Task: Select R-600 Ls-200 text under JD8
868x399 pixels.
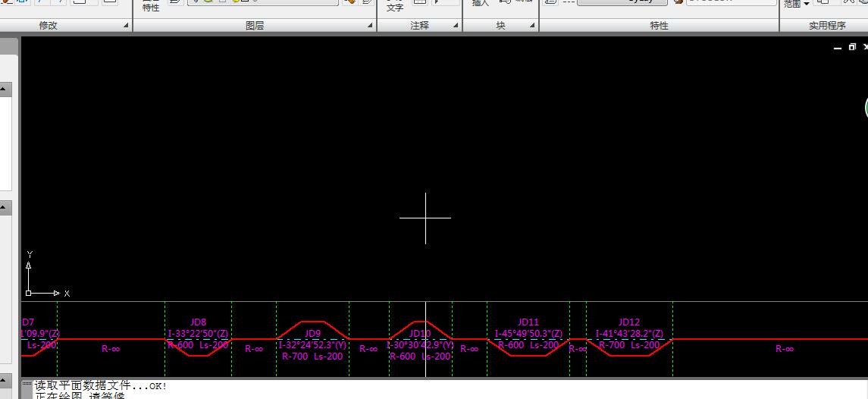Action: coord(198,344)
